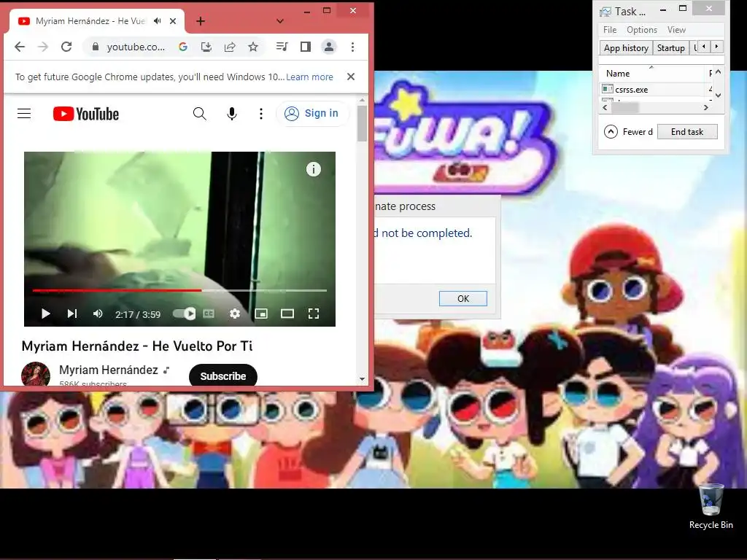Bookmark this tab with star icon
This screenshot has width=747, height=560.
pos(253,47)
